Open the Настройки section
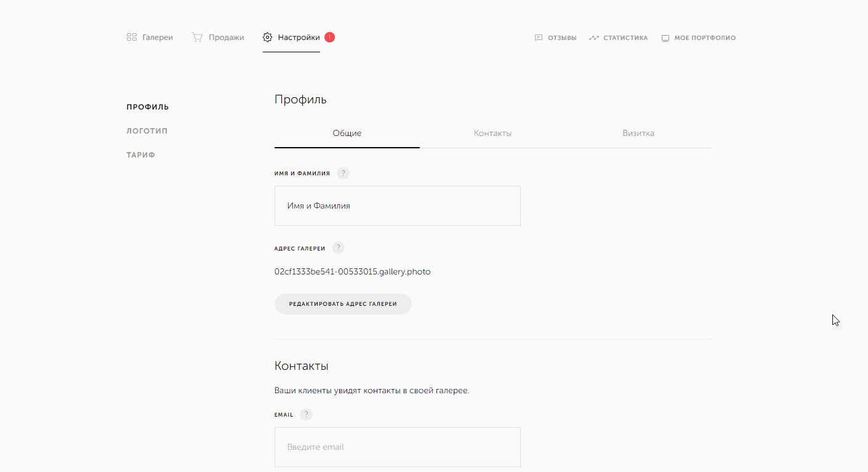Image resolution: width=868 pixels, height=472 pixels. coord(291,38)
